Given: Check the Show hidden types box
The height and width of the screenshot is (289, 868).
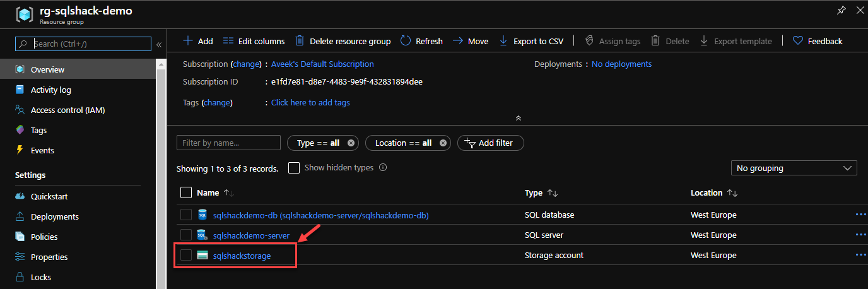Looking at the screenshot, I should [x=294, y=168].
